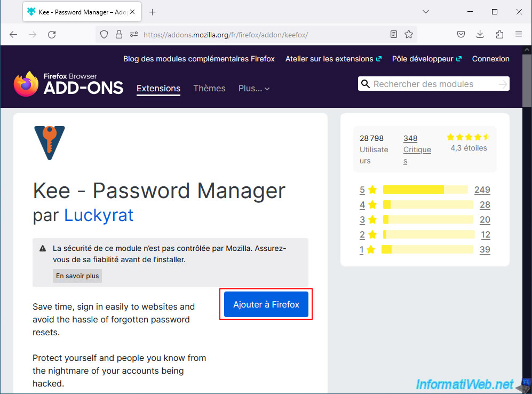Click the 1 star rating row link
Viewport: 532px width, 394px height.
tap(425, 249)
